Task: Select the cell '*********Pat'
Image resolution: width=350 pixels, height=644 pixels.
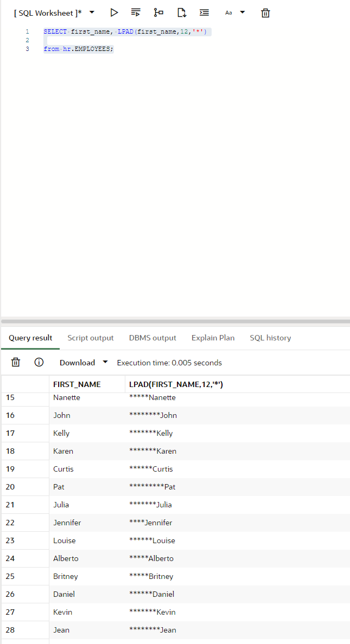Action: pos(152,487)
